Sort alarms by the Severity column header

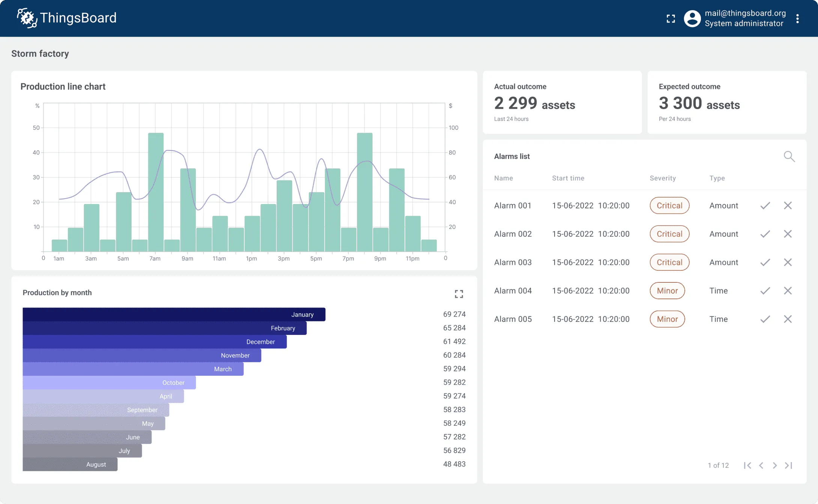pyautogui.click(x=663, y=178)
